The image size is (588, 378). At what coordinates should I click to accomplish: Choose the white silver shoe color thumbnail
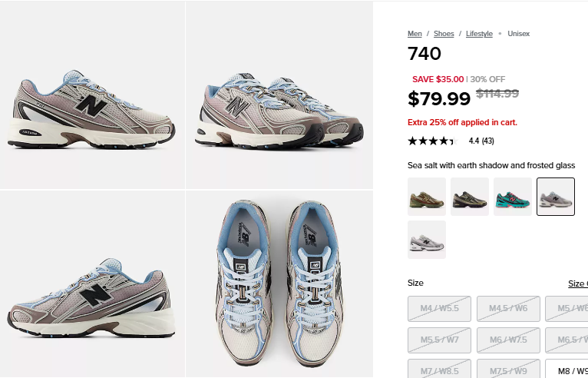coord(427,240)
